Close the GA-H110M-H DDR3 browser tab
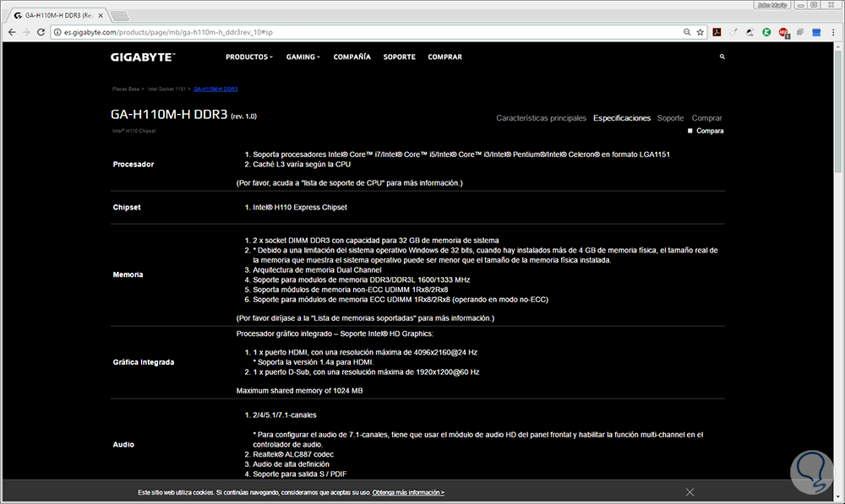The width and height of the screenshot is (845, 504). click(101, 15)
